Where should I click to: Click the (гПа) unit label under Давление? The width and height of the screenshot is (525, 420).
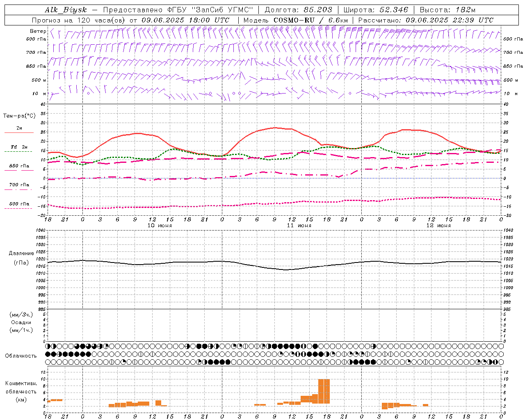pos(21,262)
